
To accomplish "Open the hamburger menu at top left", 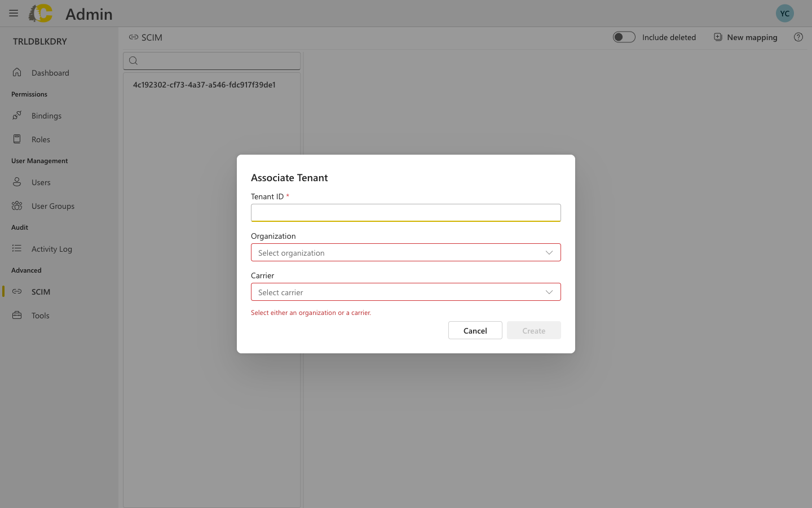I will pos(13,13).
